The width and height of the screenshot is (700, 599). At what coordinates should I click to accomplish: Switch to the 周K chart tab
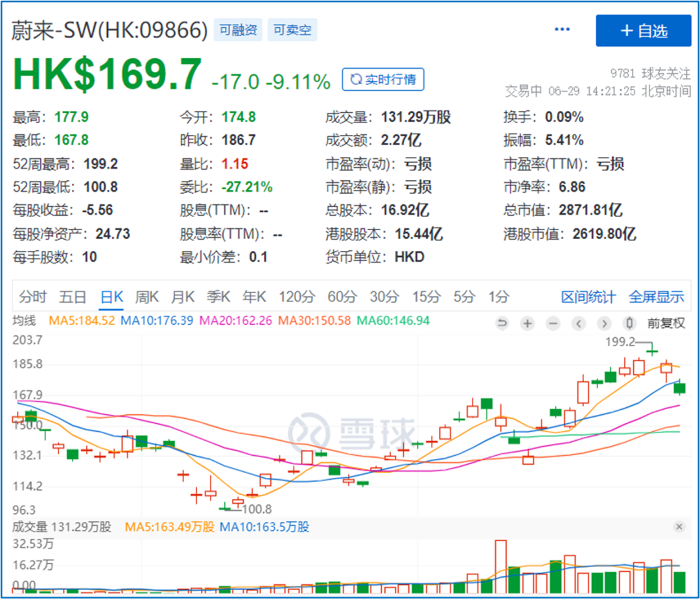click(x=146, y=297)
